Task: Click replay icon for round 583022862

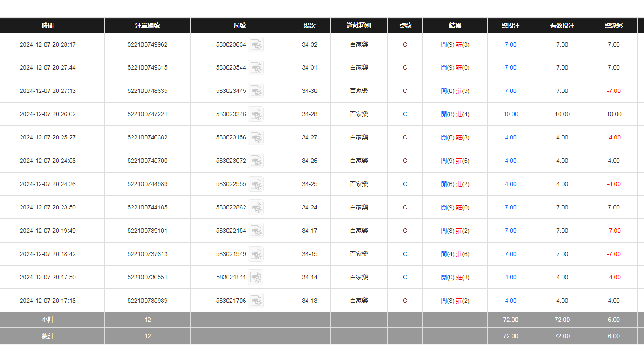Action: click(256, 208)
